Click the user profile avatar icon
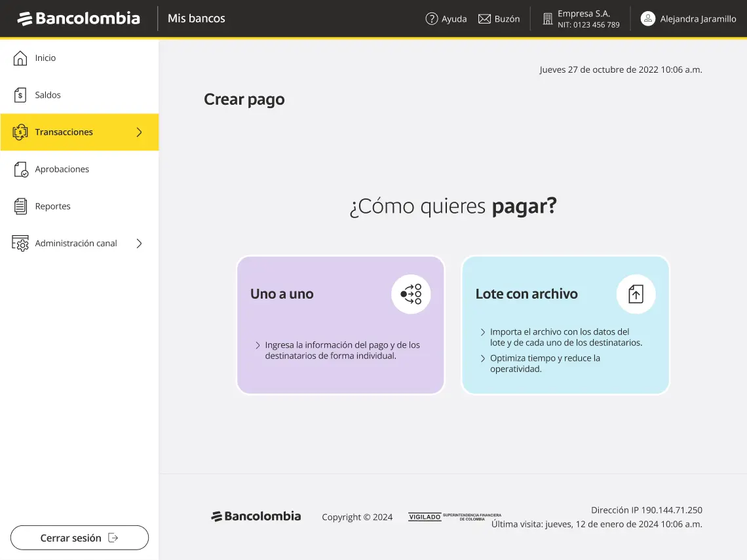The height and width of the screenshot is (560, 747). [647, 19]
